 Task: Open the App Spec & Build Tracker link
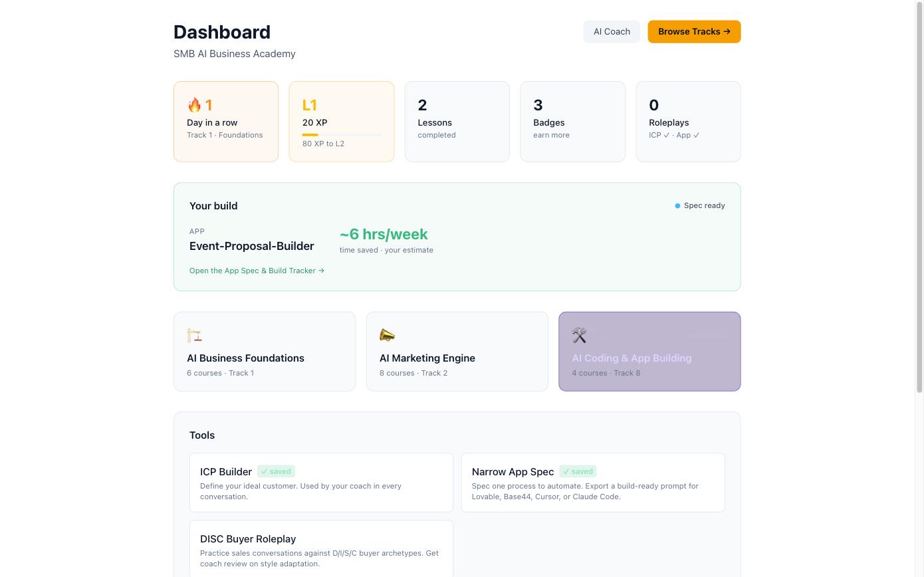point(257,271)
